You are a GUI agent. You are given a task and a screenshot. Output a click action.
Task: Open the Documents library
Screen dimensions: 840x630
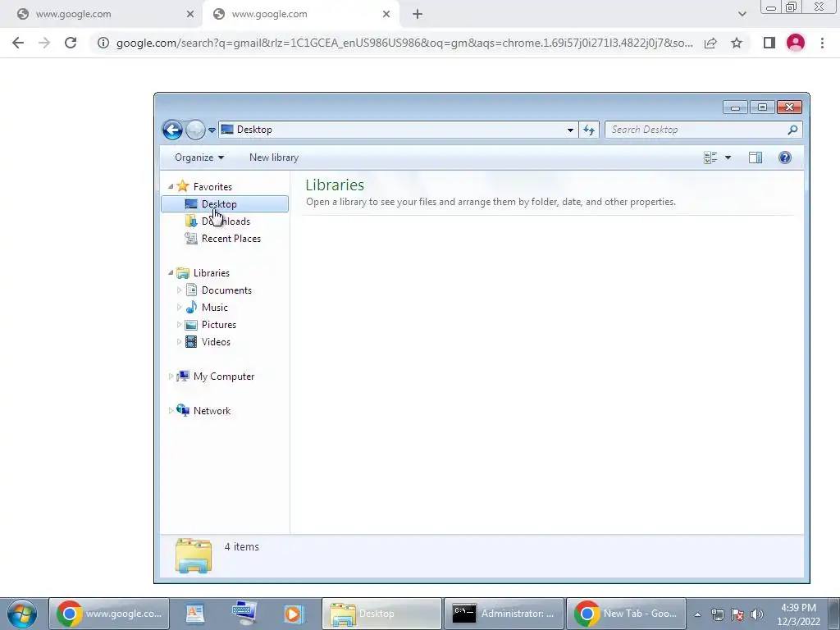(226, 290)
